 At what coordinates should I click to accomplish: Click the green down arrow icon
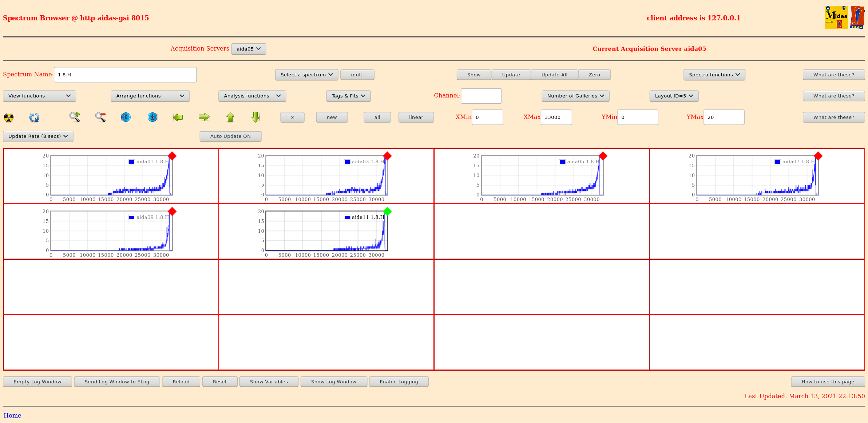click(x=256, y=117)
